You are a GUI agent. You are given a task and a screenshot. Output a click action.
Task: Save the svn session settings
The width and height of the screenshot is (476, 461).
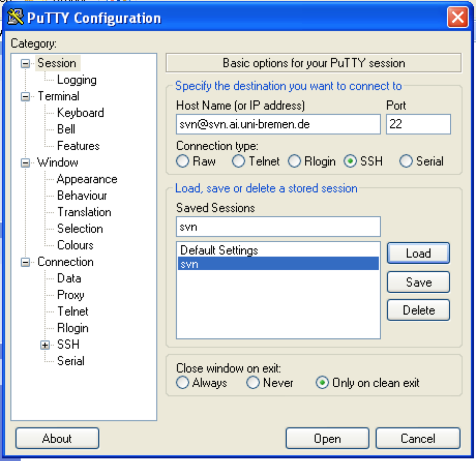pyautogui.click(x=418, y=282)
